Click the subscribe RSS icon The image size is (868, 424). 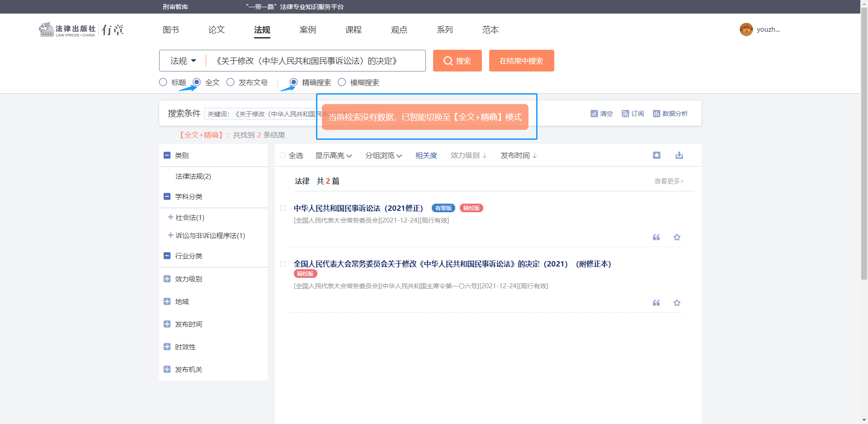tap(625, 114)
